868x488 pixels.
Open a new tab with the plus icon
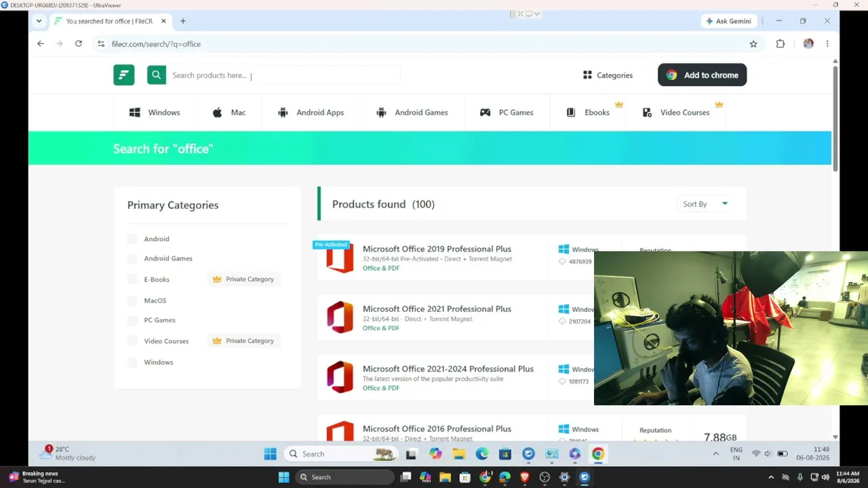pyautogui.click(x=182, y=21)
